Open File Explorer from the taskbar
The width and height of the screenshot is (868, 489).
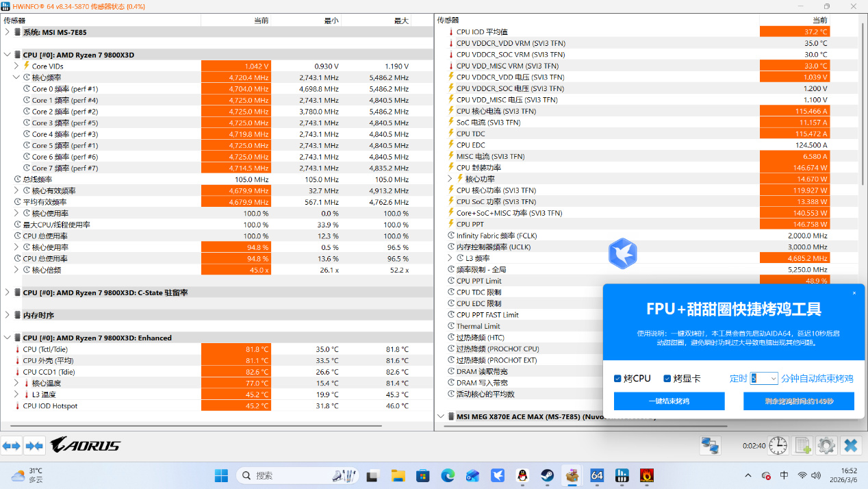(x=398, y=475)
